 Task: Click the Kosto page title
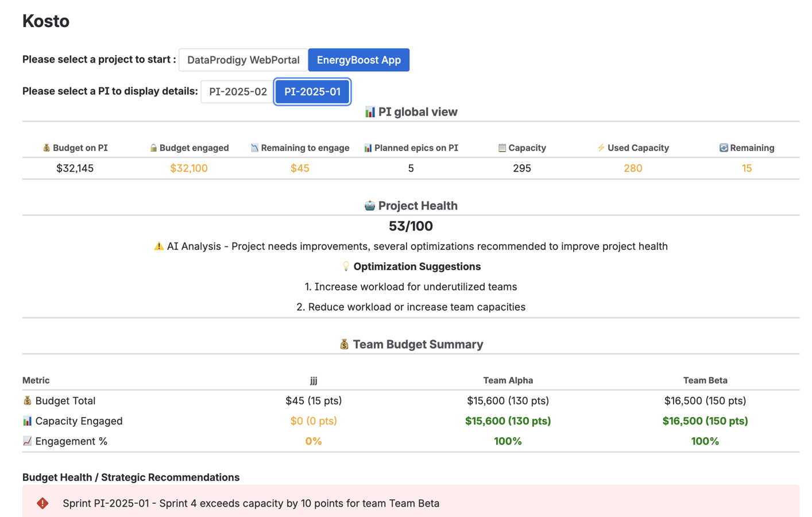46,21
